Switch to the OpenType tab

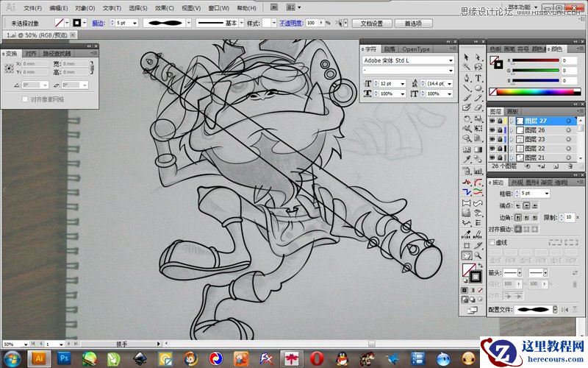[416, 49]
